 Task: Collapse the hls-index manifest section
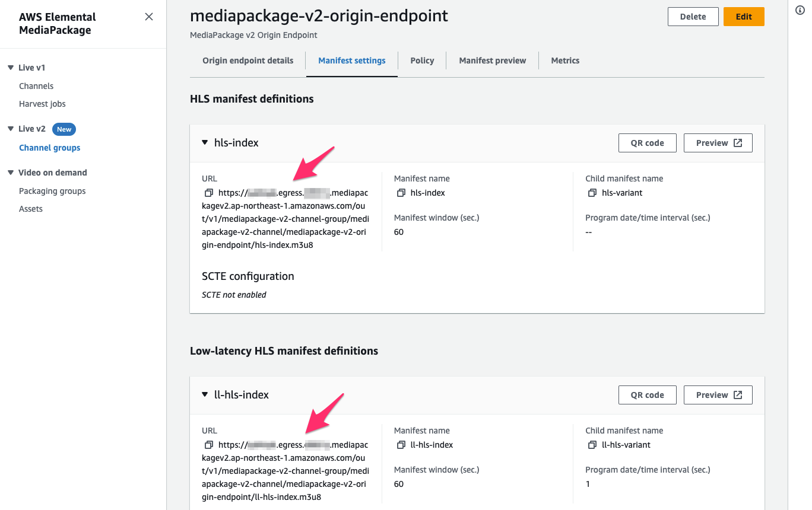coord(205,142)
